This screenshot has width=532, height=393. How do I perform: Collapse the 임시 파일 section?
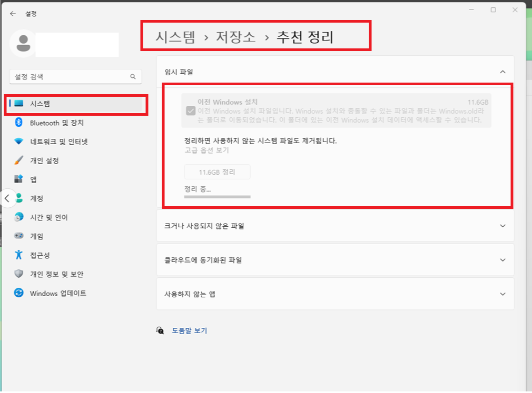(503, 72)
